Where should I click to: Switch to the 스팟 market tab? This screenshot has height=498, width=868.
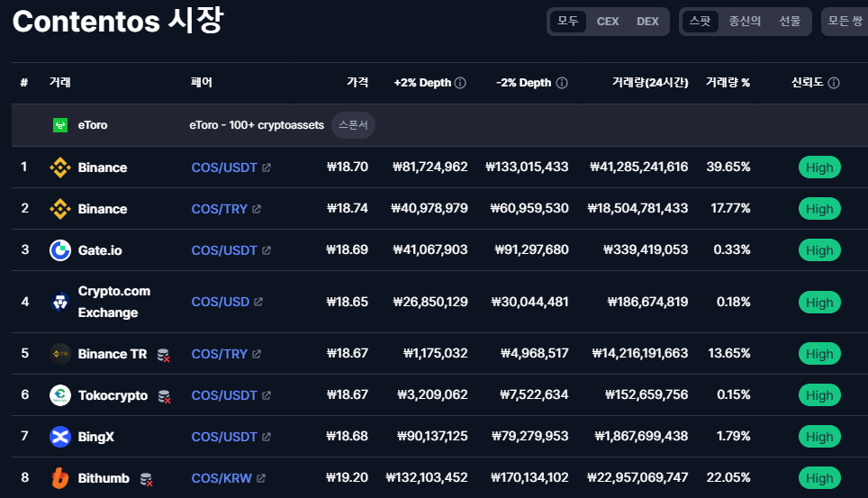[x=700, y=22]
